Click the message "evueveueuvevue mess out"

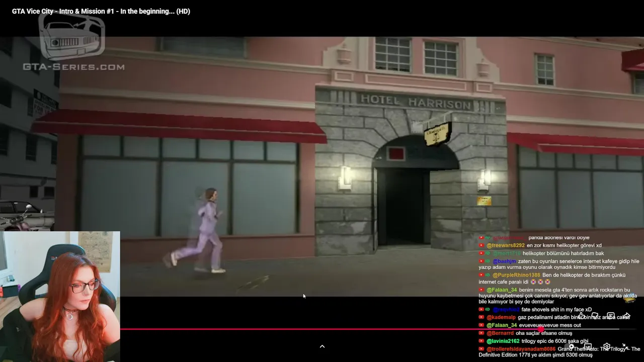click(550, 325)
